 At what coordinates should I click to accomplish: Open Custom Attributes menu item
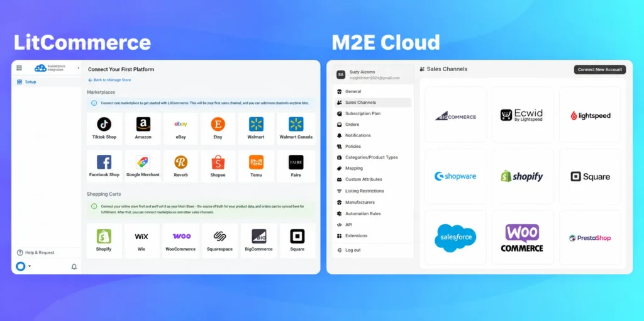(373, 179)
